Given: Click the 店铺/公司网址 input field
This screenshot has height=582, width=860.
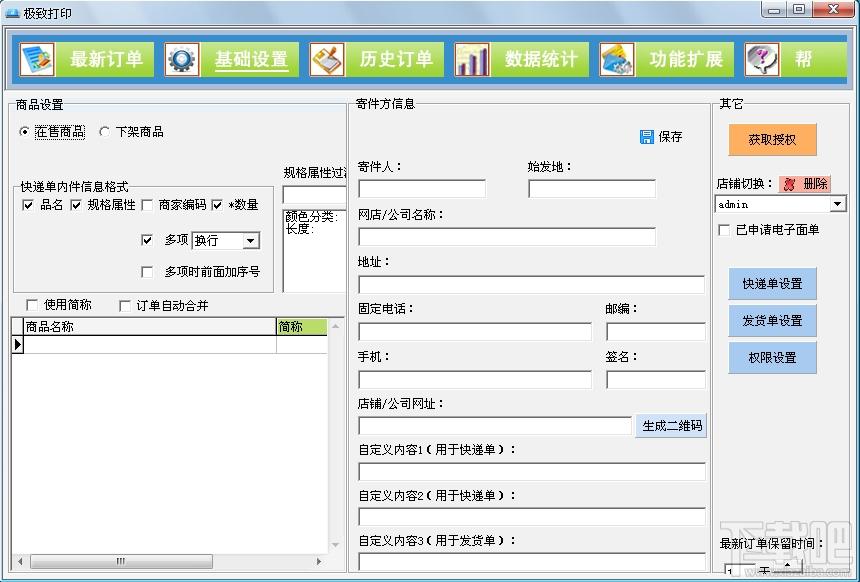Looking at the screenshot, I should tap(495, 426).
